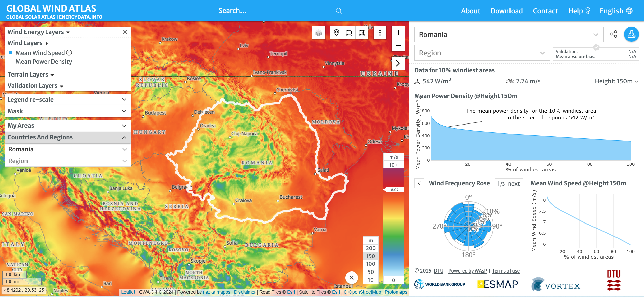Go to next Wind Frequency Rose chart

tap(513, 184)
